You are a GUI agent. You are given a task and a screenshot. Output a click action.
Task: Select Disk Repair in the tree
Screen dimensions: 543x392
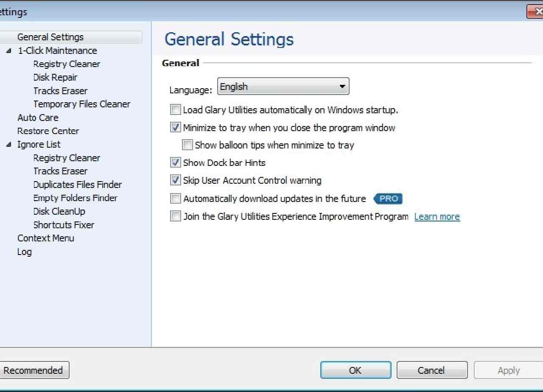(55, 77)
